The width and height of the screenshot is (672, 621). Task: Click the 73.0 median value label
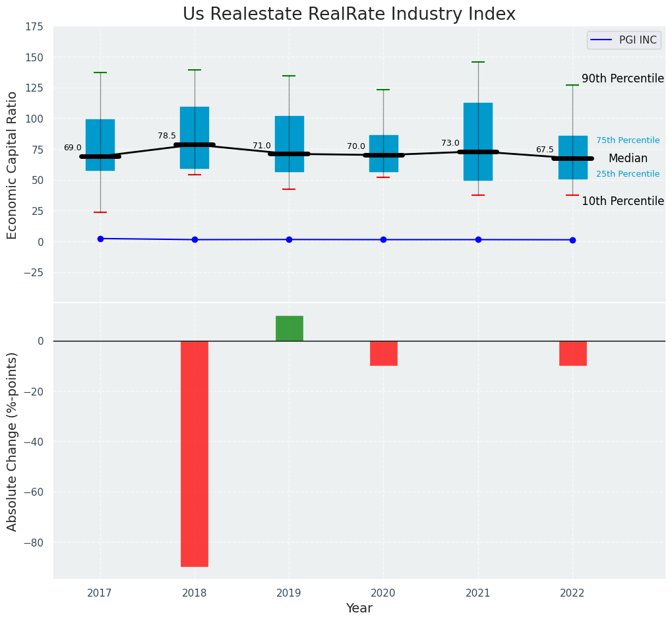coord(450,143)
